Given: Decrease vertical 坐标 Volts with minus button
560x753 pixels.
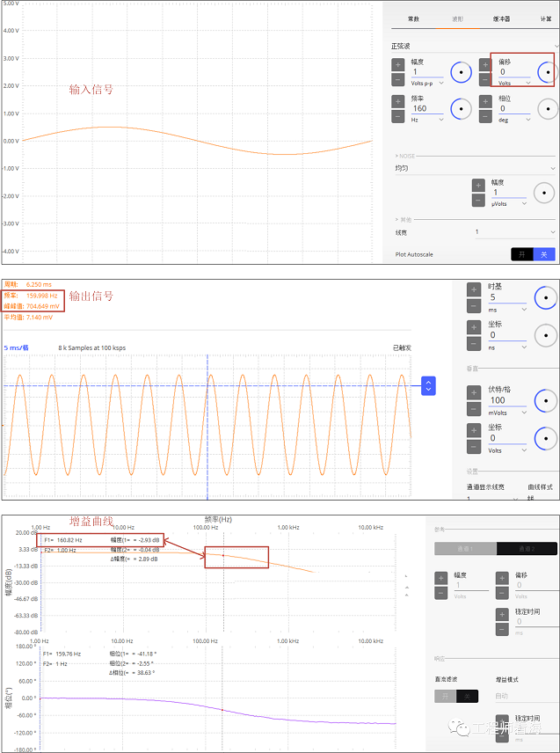Looking at the screenshot, I should click(474, 447).
